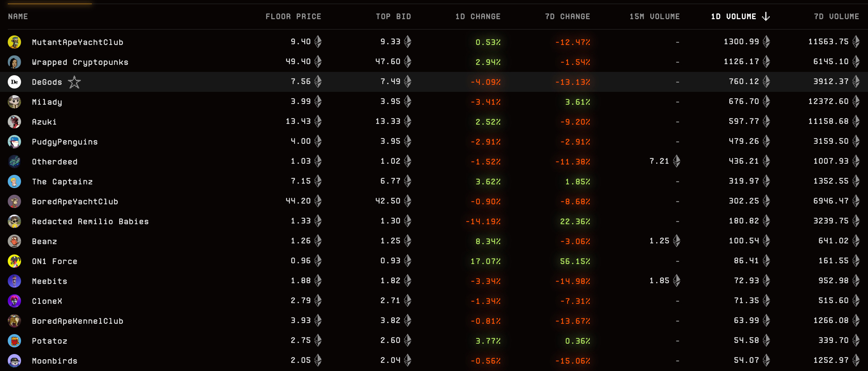Screen dimensions: 868x371
Task: Click ETH icon beside Meebits 15M volume
Action: pos(676,281)
